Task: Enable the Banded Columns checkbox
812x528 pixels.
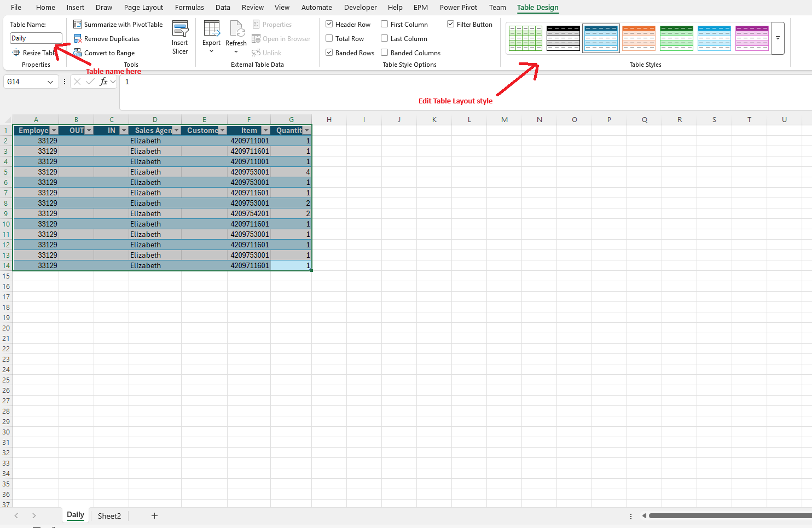Action: pos(385,53)
